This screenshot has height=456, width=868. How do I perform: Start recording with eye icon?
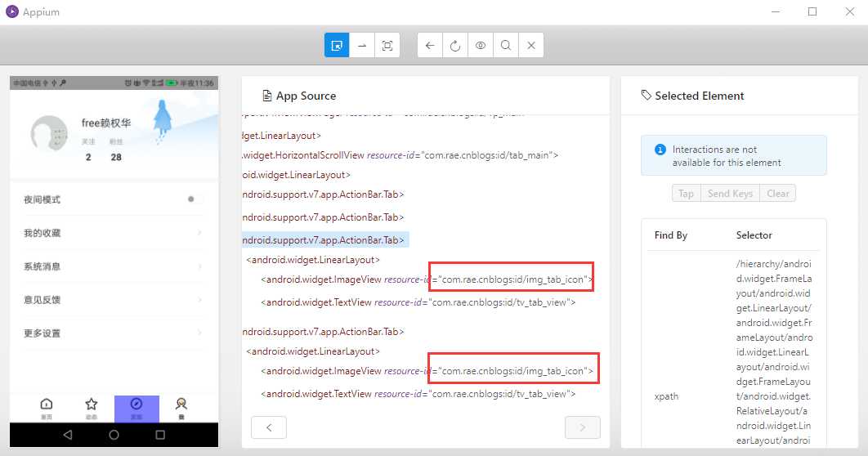point(481,46)
